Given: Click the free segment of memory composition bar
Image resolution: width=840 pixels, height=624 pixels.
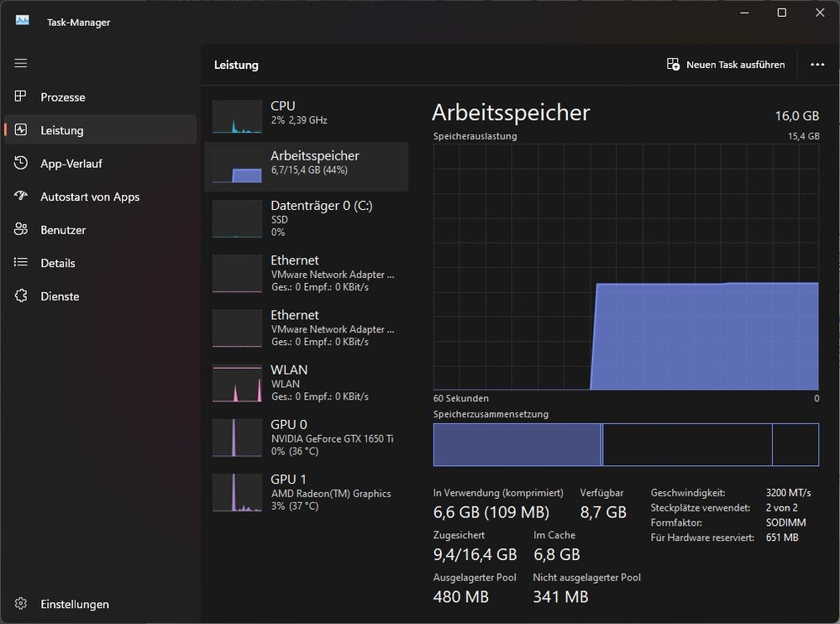Looking at the screenshot, I should 795,444.
